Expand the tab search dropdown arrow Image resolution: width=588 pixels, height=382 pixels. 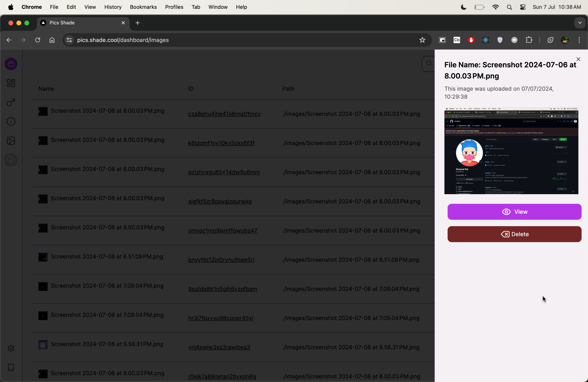pyautogui.click(x=580, y=23)
